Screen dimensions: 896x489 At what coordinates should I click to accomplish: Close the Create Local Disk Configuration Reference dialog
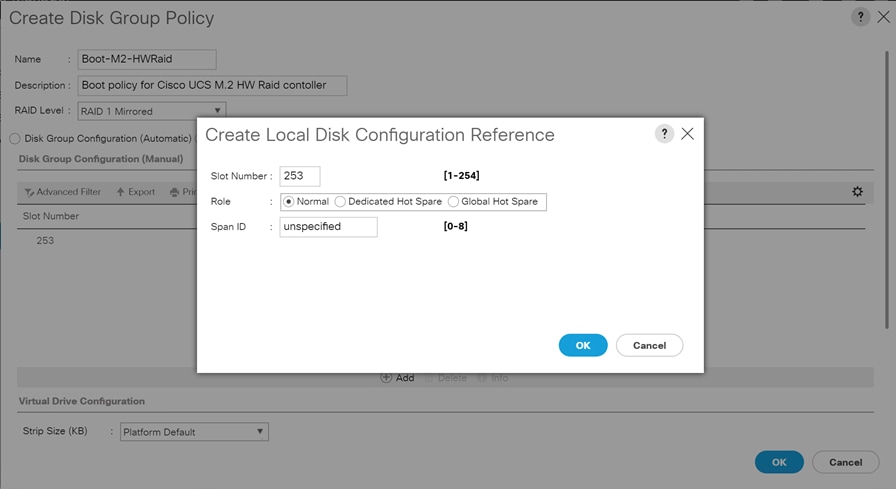point(687,134)
